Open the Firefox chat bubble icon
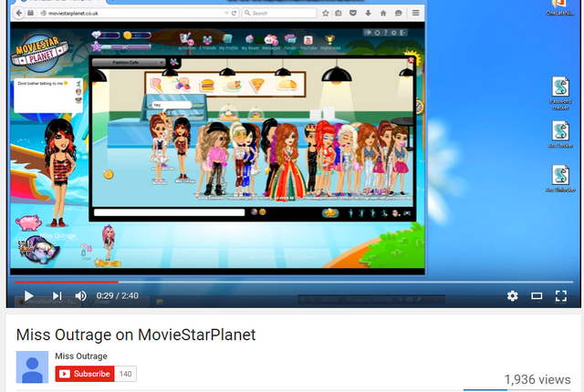Screen dimensions: 584x392 tap(398, 13)
